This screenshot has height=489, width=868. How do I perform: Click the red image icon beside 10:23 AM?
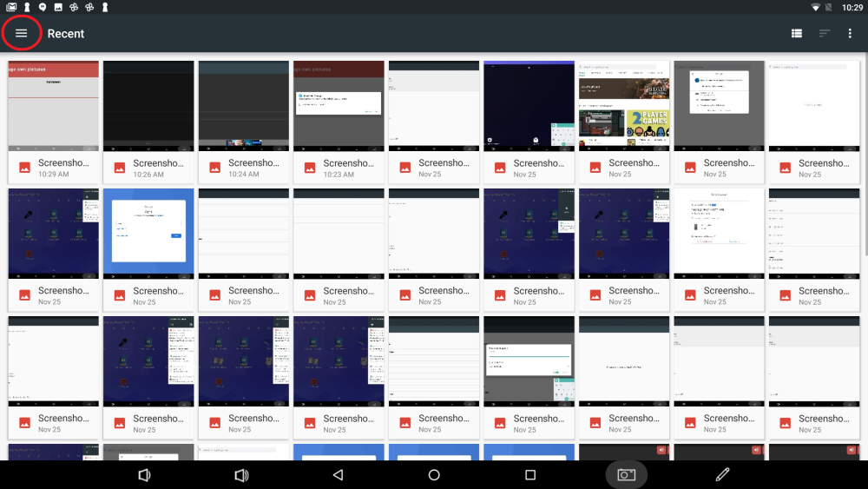310,168
